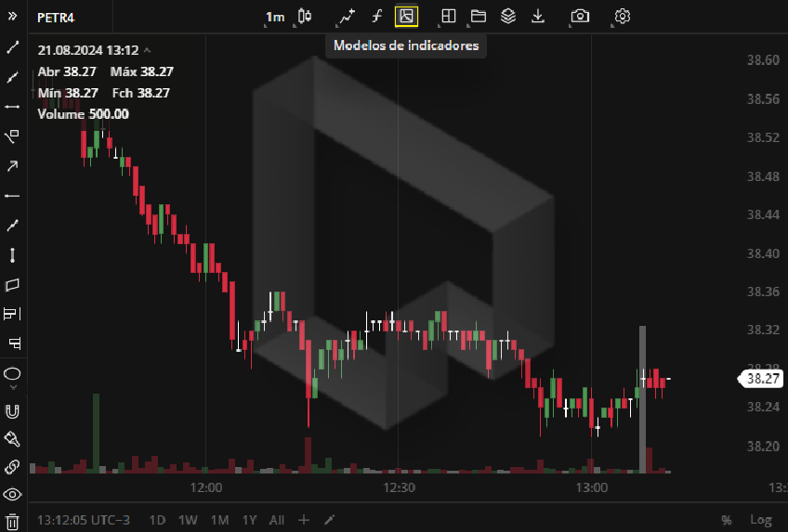788x532 pixels.
Task: Select the callout annotation tool
Action: (13, 136)
